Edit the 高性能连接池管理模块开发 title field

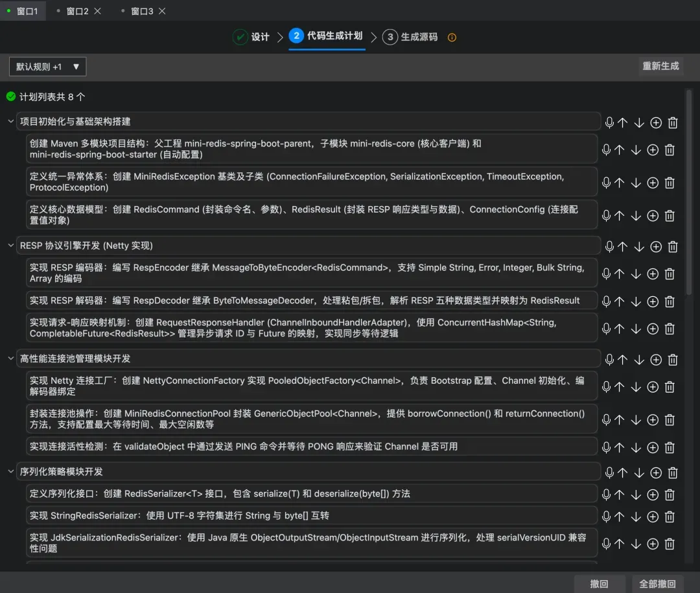point(308,358)
